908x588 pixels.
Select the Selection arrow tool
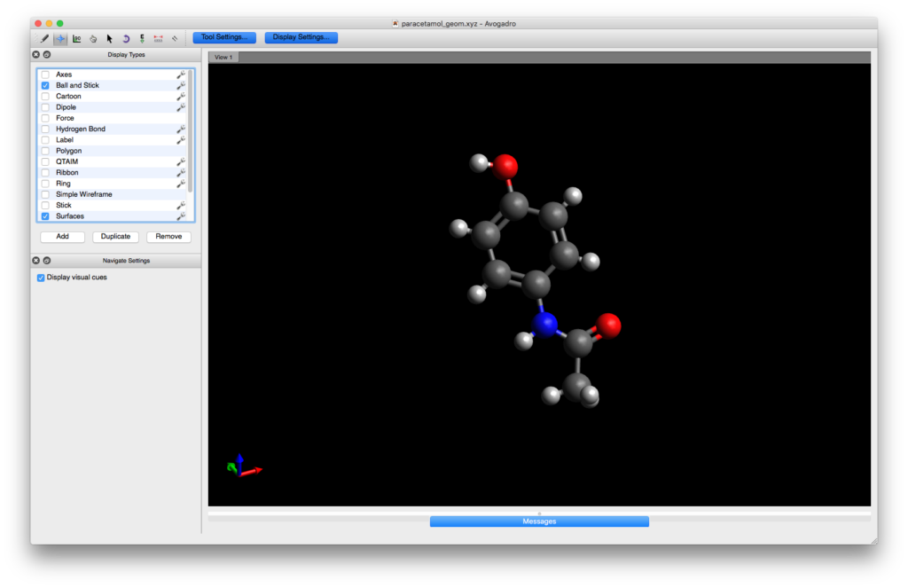coord(110,38)
